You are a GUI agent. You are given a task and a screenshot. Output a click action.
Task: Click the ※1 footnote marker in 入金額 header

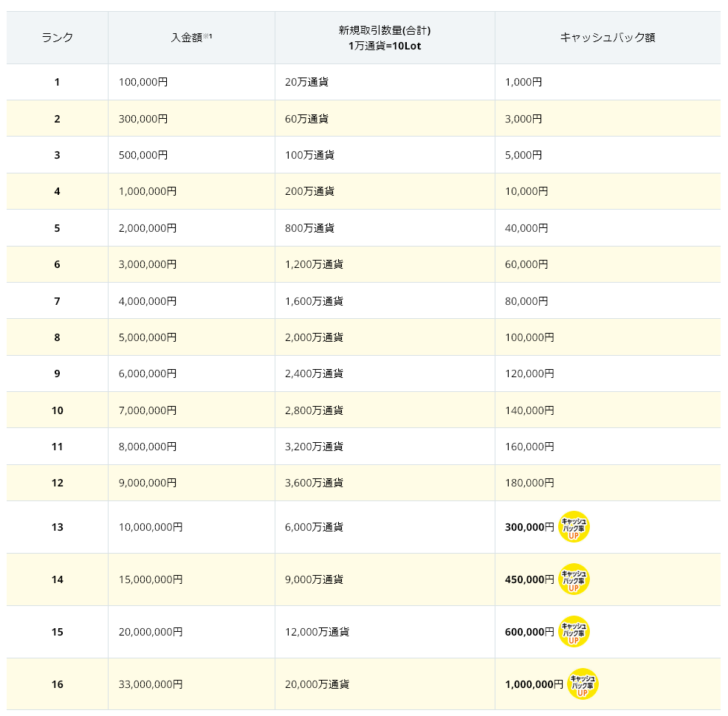tap(206, 33)
